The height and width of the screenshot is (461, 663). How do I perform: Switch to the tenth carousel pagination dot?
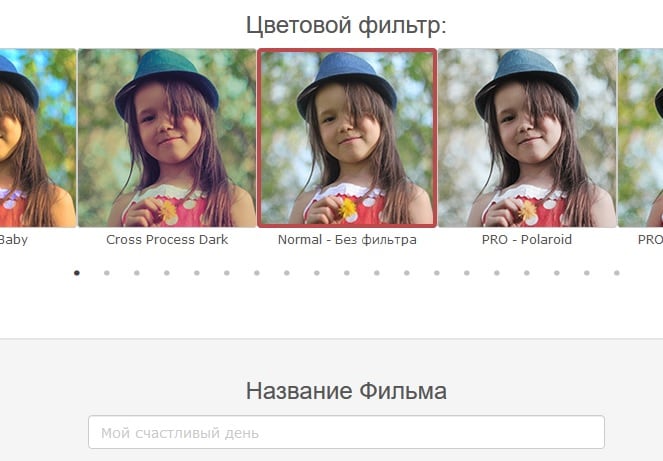pyautogui.click(x=347, y=273)
